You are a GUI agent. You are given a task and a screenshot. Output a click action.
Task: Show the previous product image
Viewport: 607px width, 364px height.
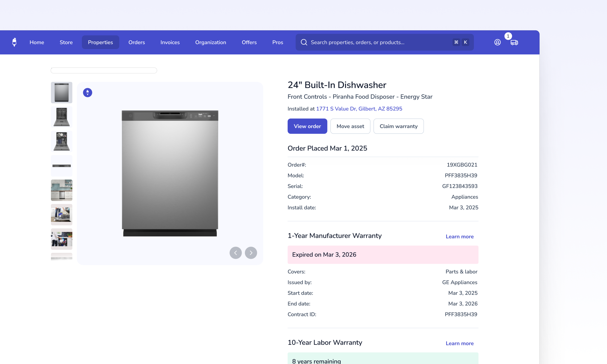point(235,253)
